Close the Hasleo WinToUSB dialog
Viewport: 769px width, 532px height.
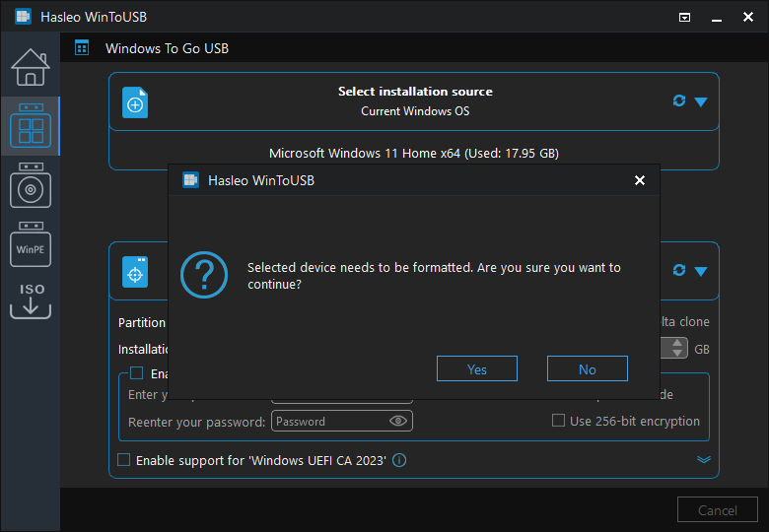(x=640, y=180)
